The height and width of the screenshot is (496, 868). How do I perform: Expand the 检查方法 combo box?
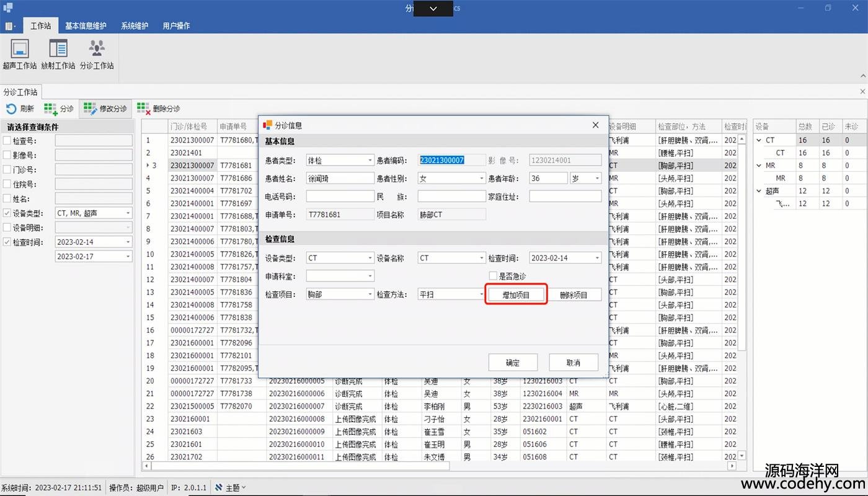point(481,294)
